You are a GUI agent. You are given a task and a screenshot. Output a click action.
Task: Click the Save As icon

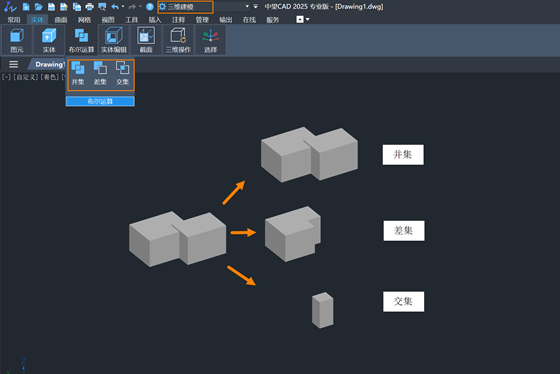pyautogui.click(x=64, y=6)
